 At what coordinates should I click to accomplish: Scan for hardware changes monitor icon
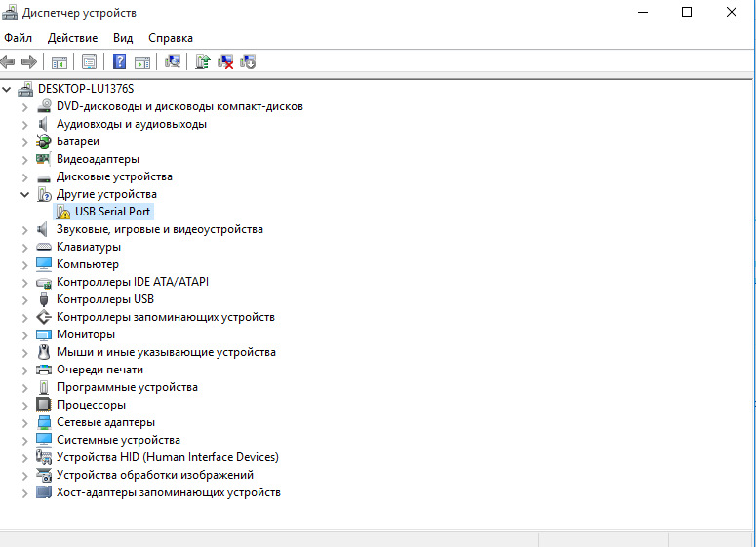(173, 61)
